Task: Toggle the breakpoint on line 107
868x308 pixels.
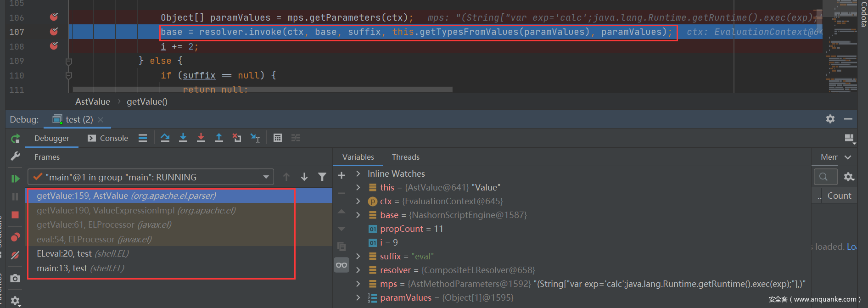Action: (54, 32)
